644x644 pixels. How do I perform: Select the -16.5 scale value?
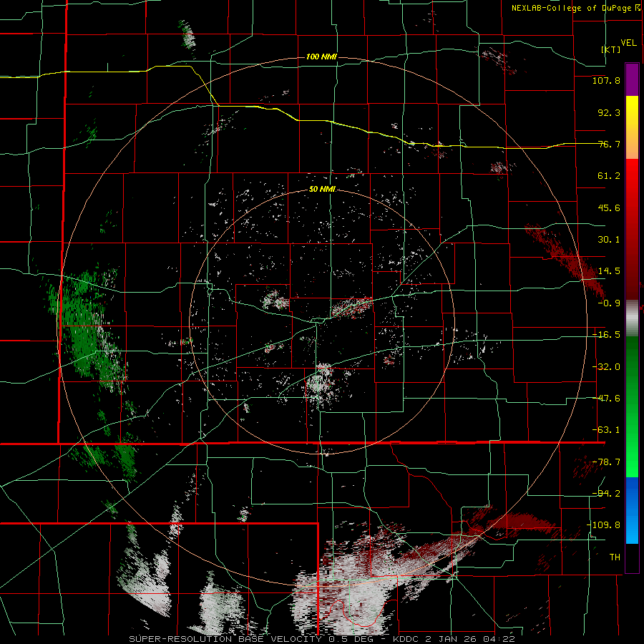(606, 335)
